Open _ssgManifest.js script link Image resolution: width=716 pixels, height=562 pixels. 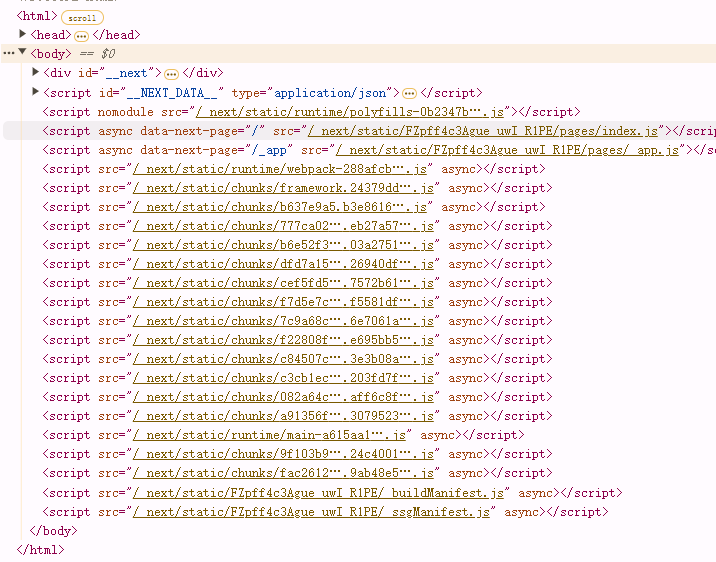coord(311,512)
